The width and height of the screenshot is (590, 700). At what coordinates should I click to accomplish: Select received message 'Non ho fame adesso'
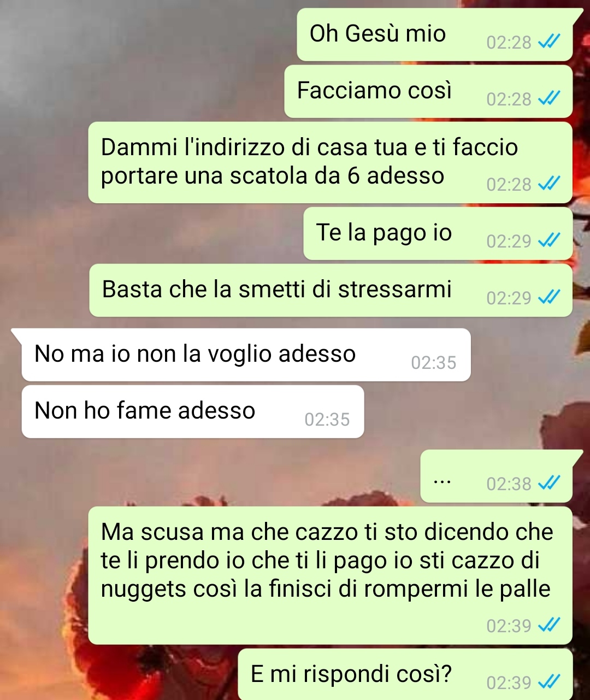pos(193,411)
